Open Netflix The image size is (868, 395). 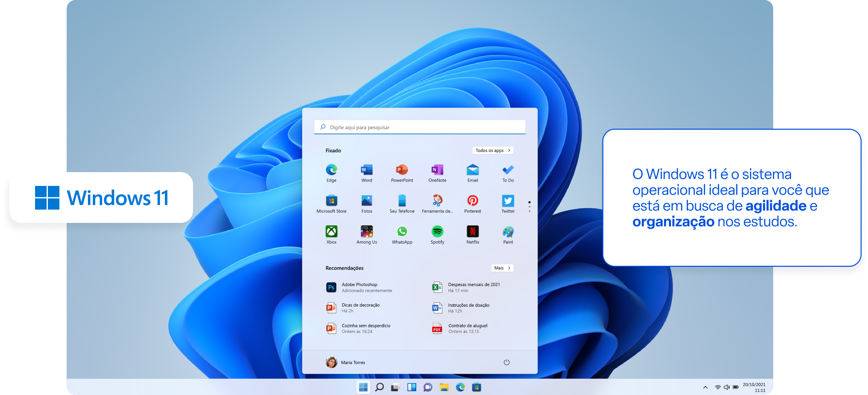click(x=473, y=235)
